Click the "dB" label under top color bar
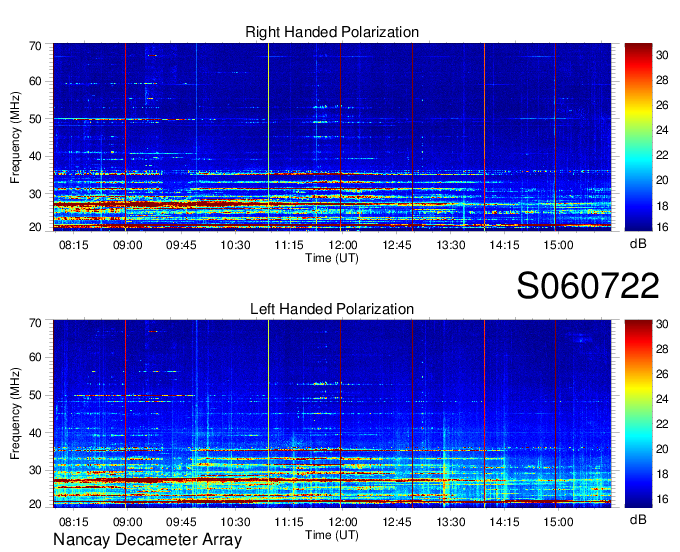Image resolution: width=680 pixels, height=552 pixels. coord(638,243)
